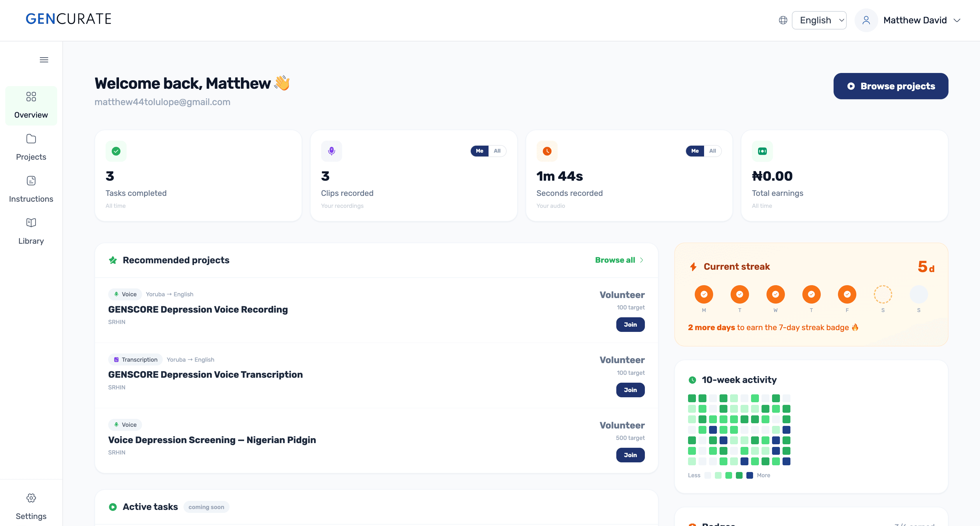Open Settings in the sidebar
Screen dimensions: 980x526
(x=31, y=507)
